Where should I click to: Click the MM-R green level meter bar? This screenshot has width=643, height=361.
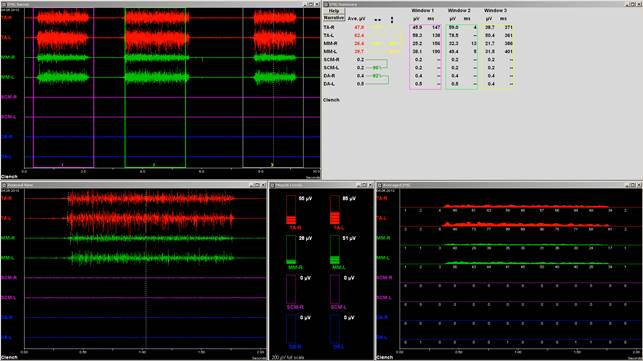tap(291, 249)
